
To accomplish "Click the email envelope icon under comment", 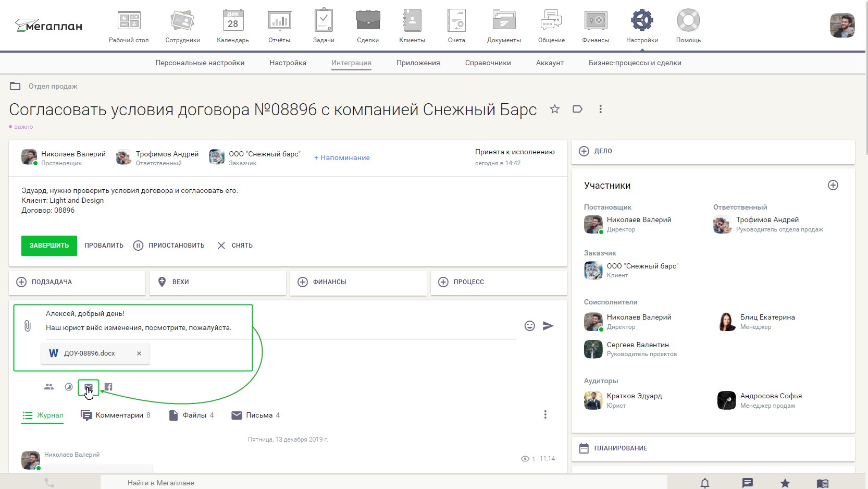I will coord(89,387).
